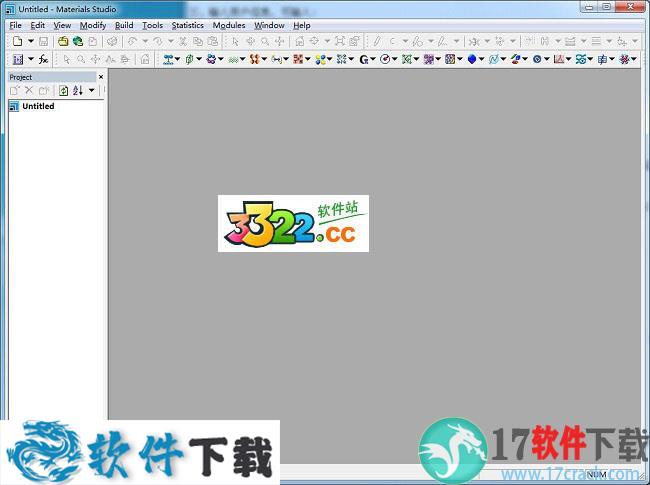
Task: Expand the G module dropdown arrow
Action: pos(373,59)
